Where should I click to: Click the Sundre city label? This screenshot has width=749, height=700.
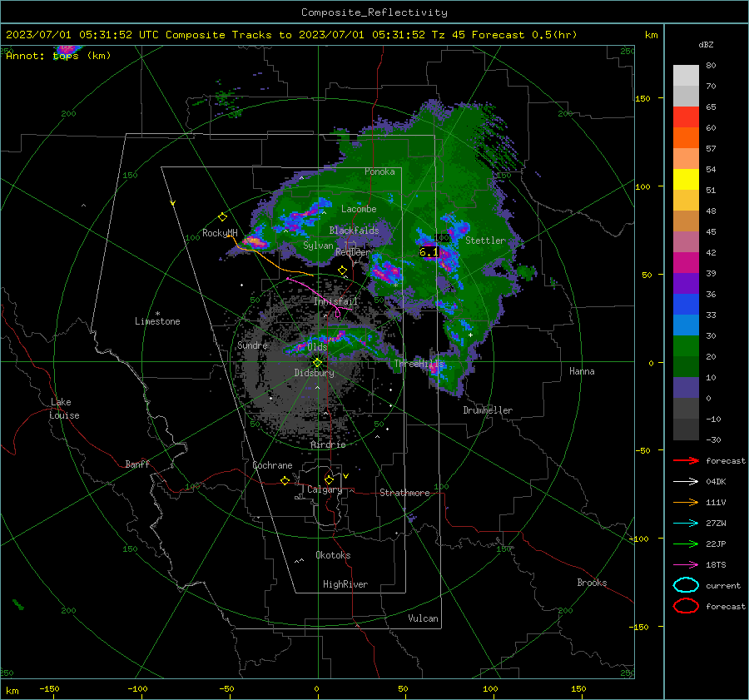(252, 345)
